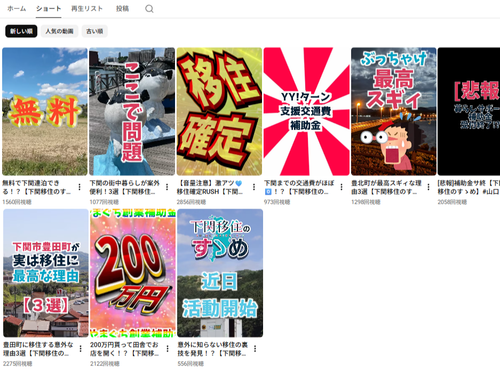This screenshot has width=500, height=375.
Task: Play the 下関市豊田町が実は移住に short
Action: pyautogui.click(x=46, y=273)
